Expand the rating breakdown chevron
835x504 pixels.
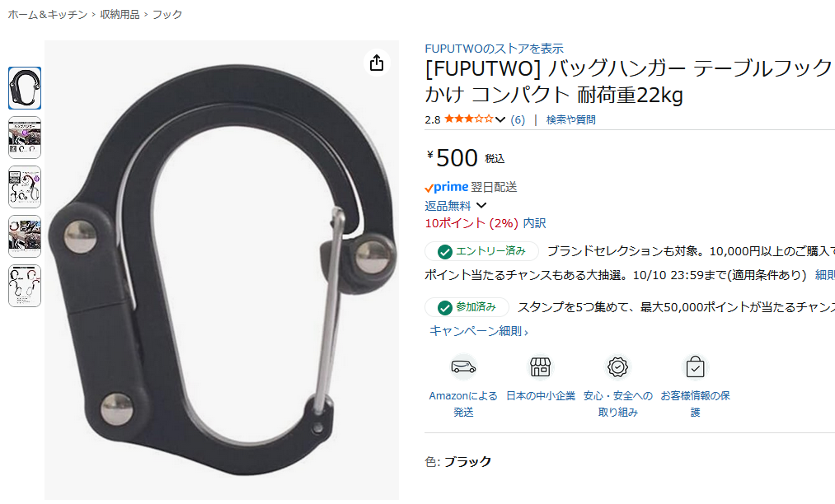tap(500, 119)
